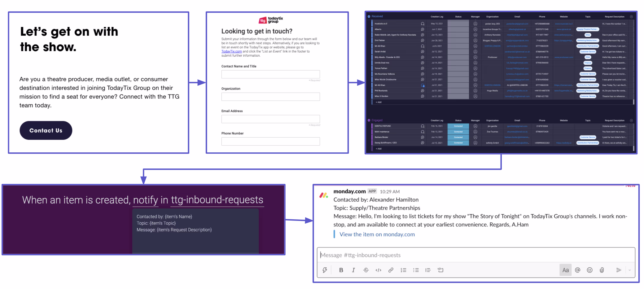Click the Request Description header in Received
The width and height of the screenshot is (644, 289).
614,17
